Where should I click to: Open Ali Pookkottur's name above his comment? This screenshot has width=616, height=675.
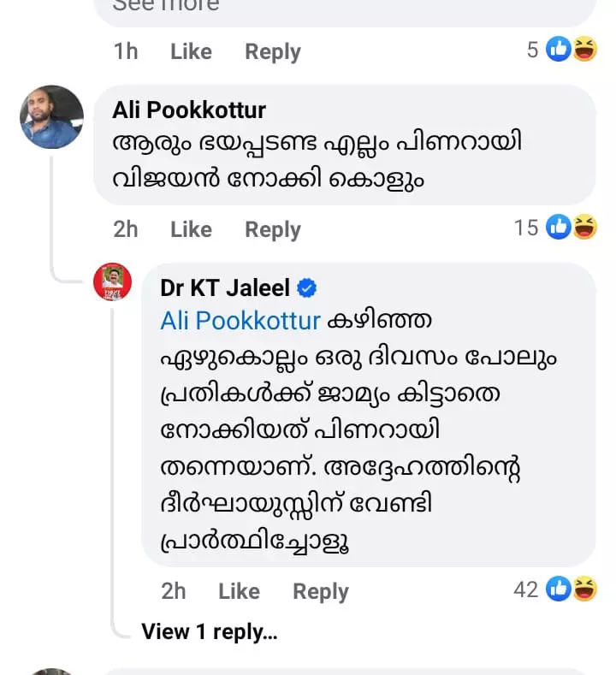tap(189, 110)
